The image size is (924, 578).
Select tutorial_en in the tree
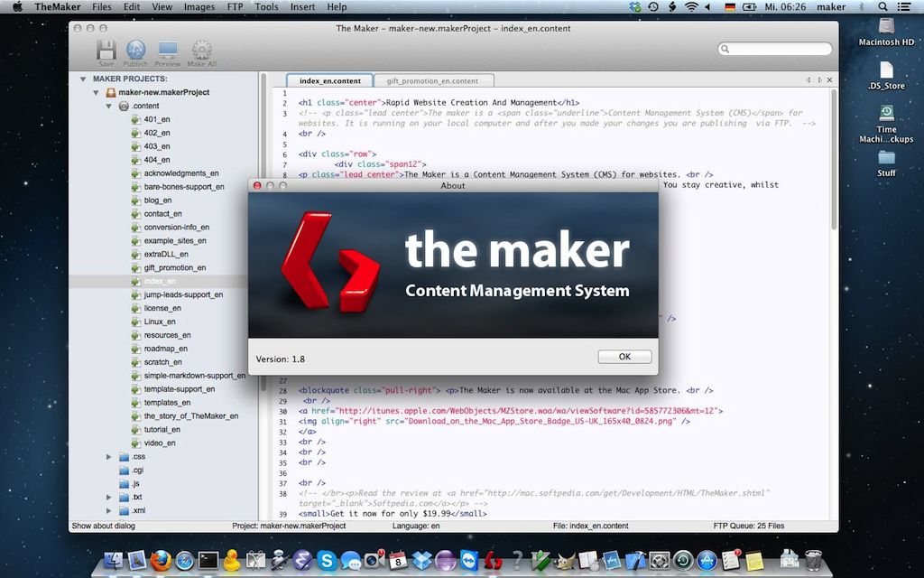tap(162, 429)
